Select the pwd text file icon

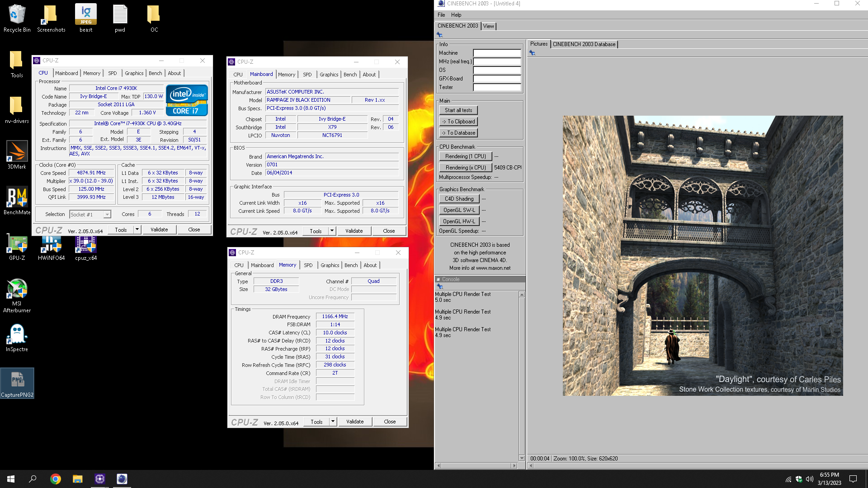tap(120, 18)
